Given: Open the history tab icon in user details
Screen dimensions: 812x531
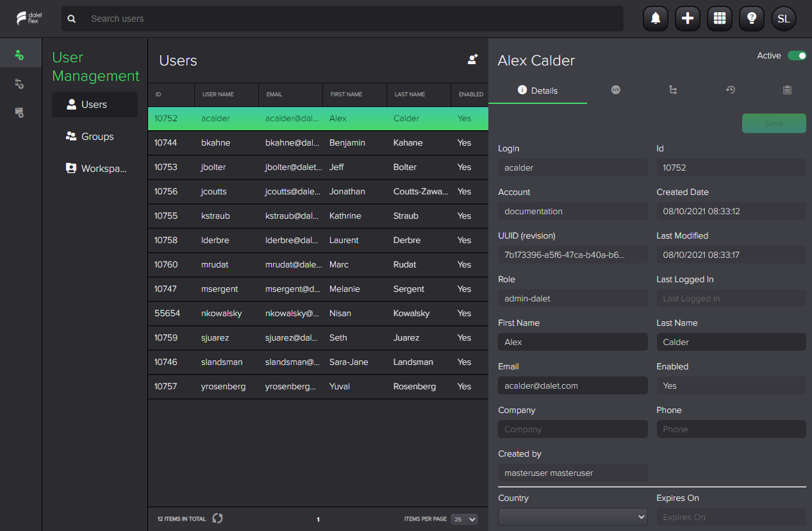Looking at the screenshot, I should tap(730, 90).
